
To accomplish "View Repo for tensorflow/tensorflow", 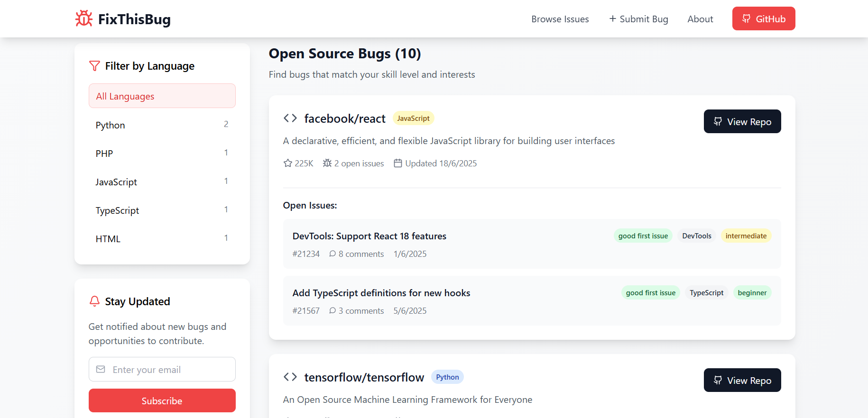I will (x=742, y=380).
